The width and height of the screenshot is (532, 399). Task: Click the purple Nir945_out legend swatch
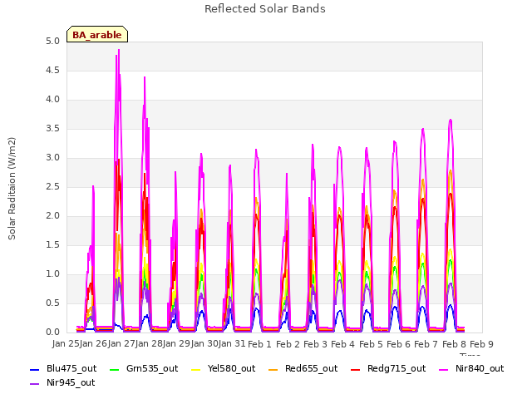[35, 384]
